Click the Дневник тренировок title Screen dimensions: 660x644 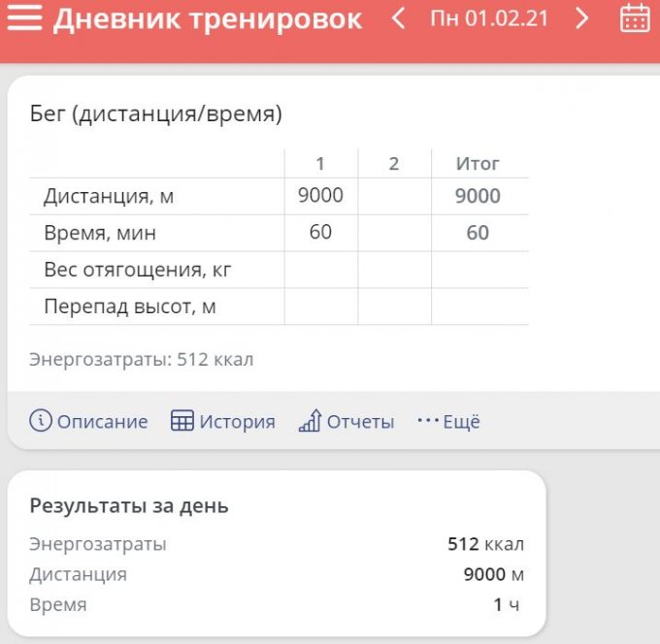tap(208, 19)
